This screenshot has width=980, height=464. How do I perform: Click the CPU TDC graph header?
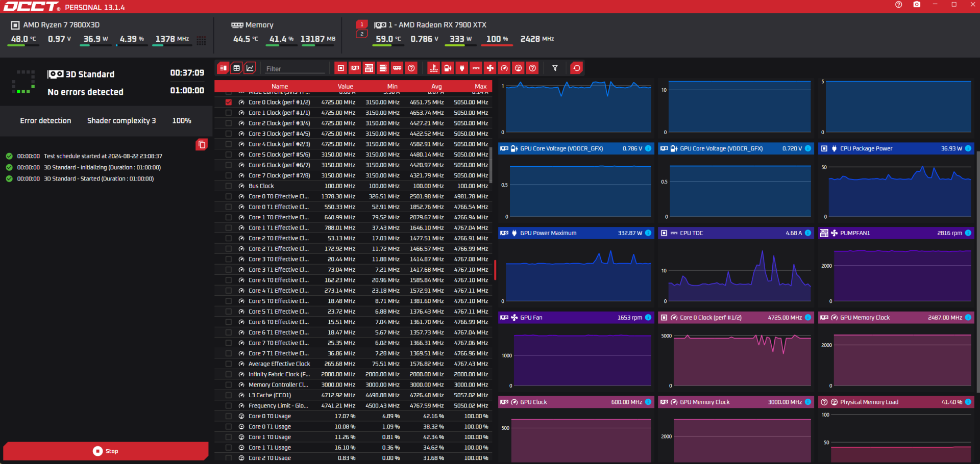pos(735,233)
